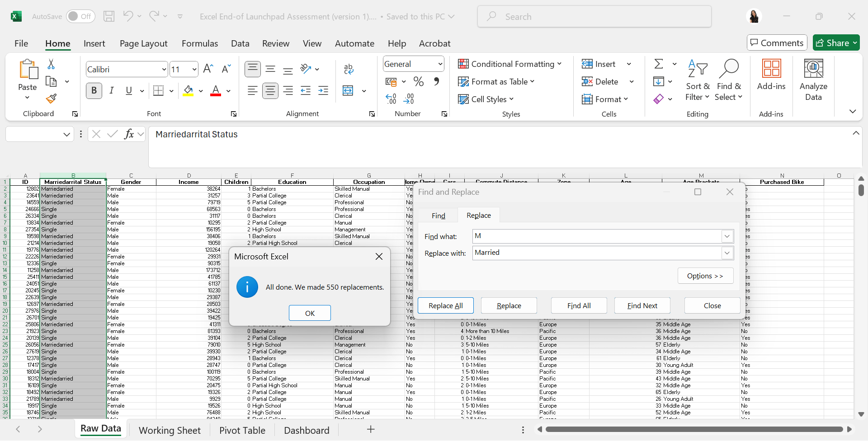Toggle Italic formatting button
Screen dimensions: 868x441
[x=111, y=91]
